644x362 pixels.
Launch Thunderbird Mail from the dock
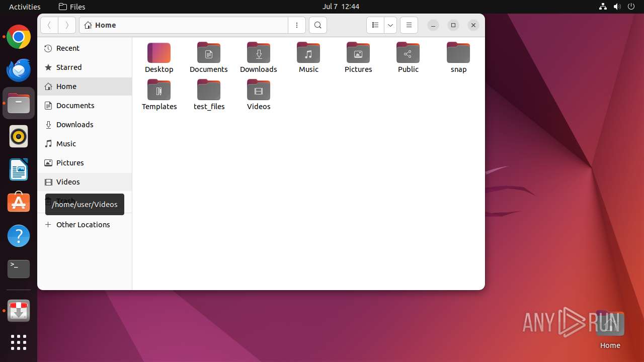(19, 70)
